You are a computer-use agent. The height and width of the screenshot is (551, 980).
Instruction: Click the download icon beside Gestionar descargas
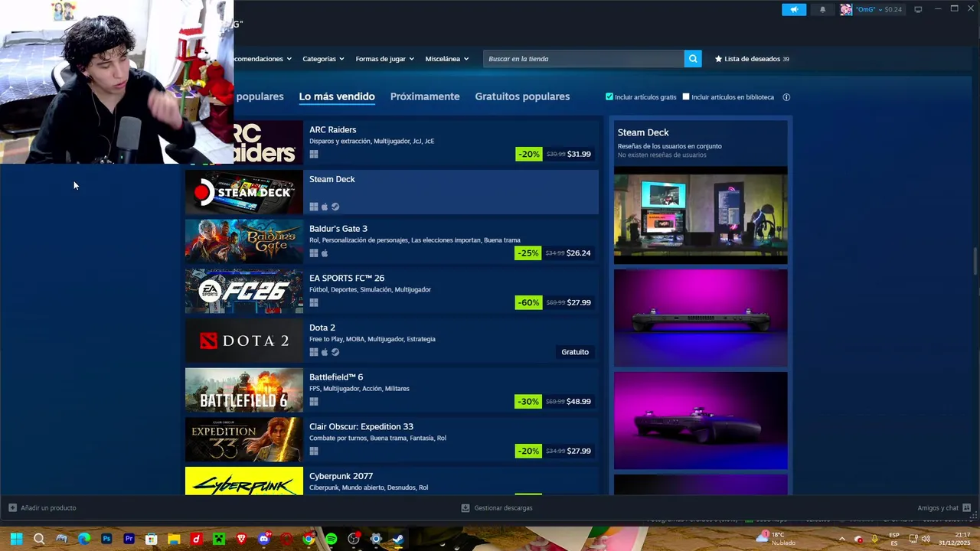pos(465,508)
